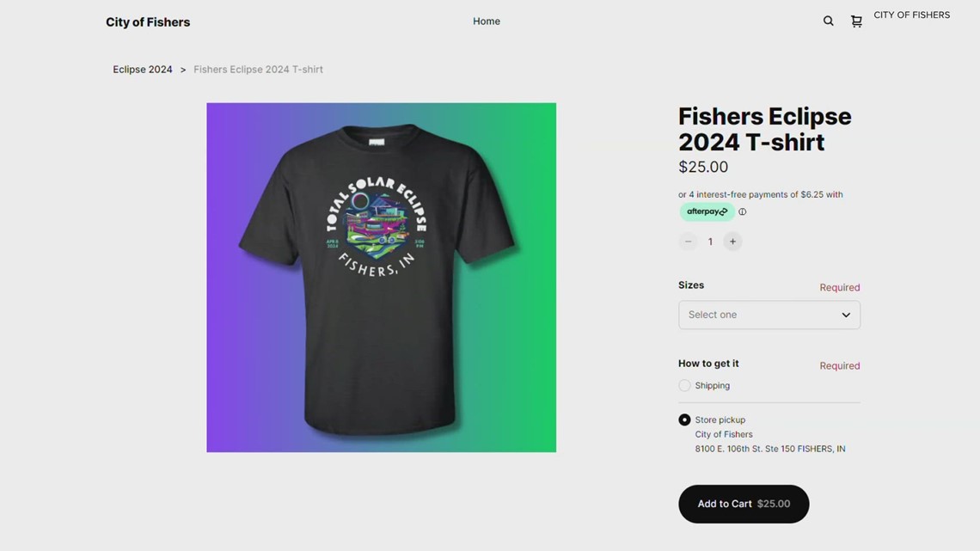Click the interest-free payments text

[x=760, y=194]
